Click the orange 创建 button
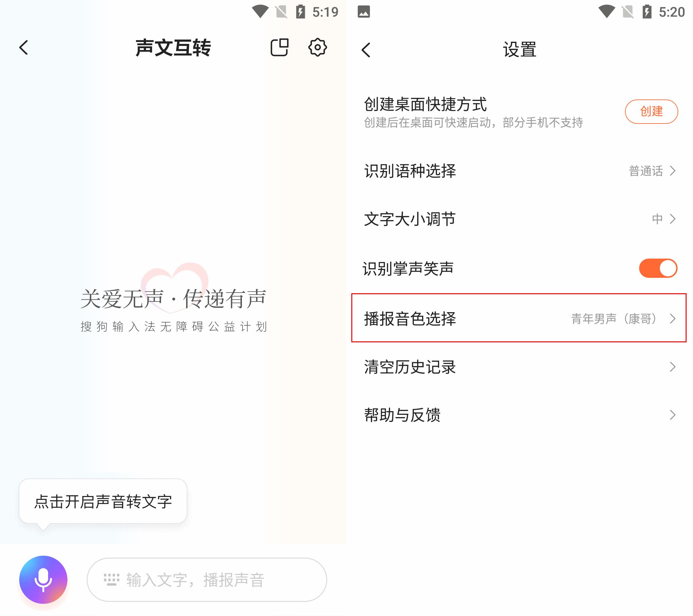 pos(651,111)
